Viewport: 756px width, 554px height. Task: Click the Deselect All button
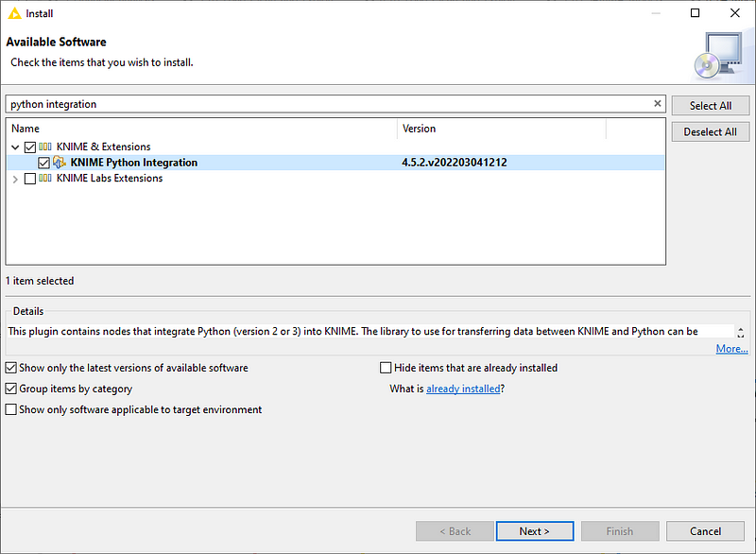pos(711,131)
